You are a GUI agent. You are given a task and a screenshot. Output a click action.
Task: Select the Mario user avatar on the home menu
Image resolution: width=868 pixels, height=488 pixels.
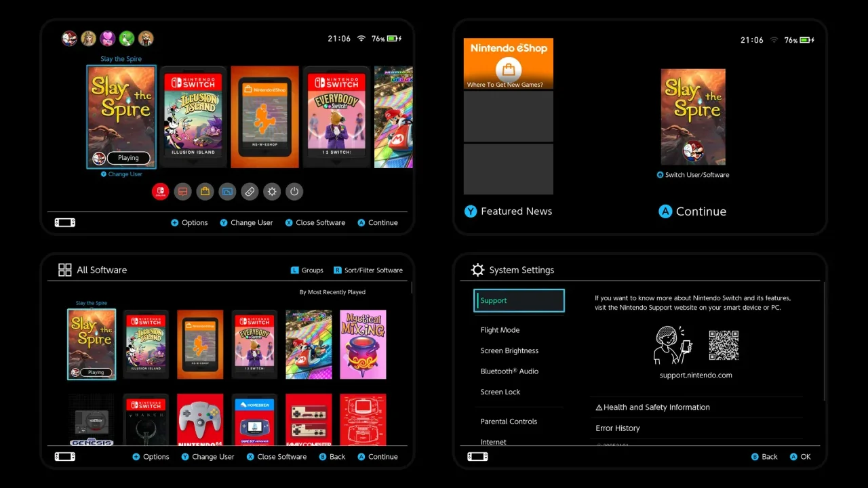click(69, 39)
